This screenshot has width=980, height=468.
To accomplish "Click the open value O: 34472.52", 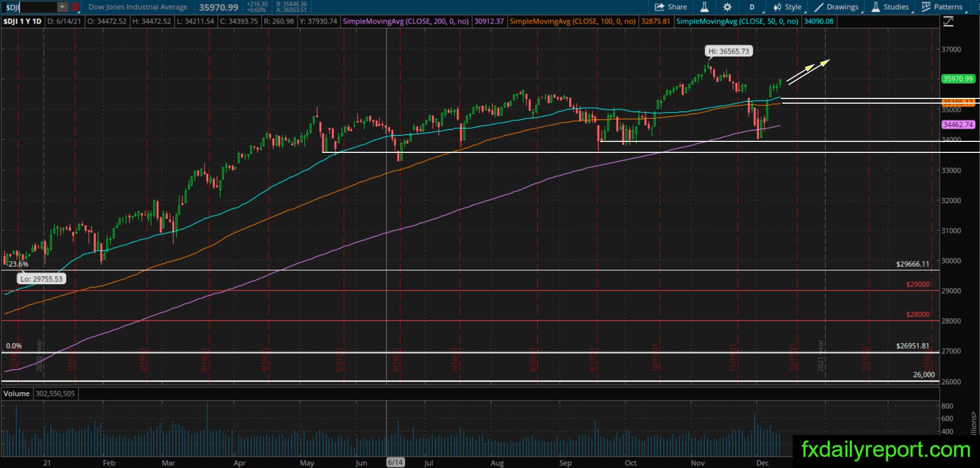I will (107, 21).
